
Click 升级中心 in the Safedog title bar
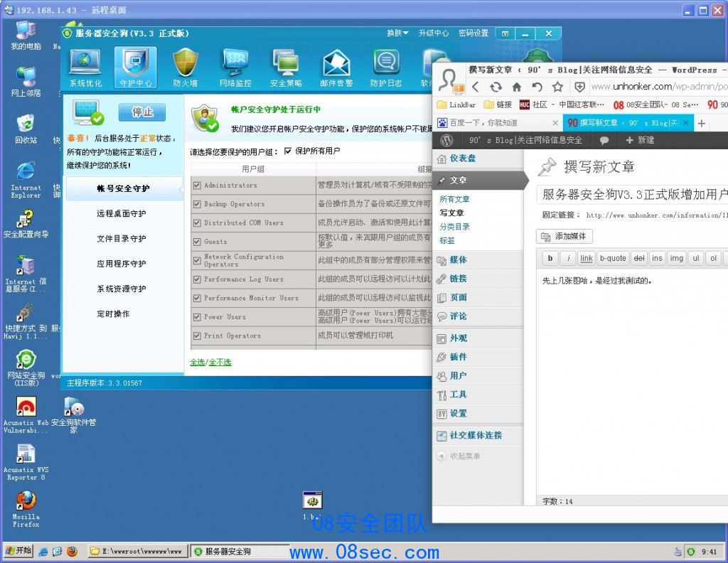point(434,33)
